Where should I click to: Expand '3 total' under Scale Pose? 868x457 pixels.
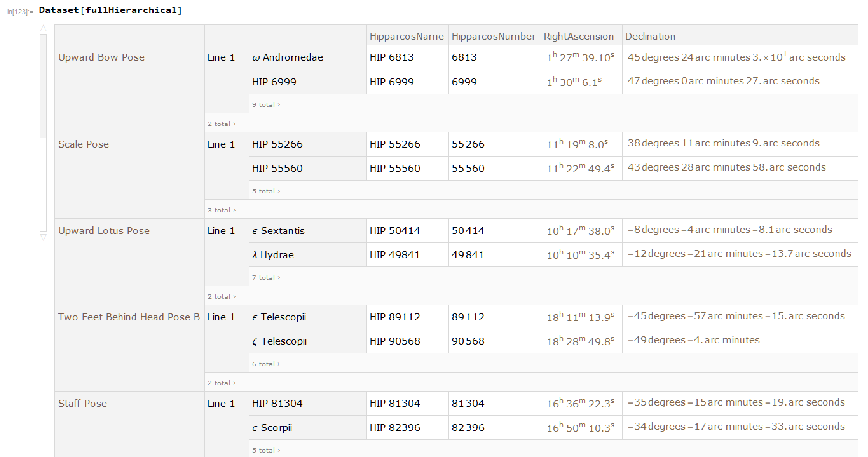tap(222, 210)
